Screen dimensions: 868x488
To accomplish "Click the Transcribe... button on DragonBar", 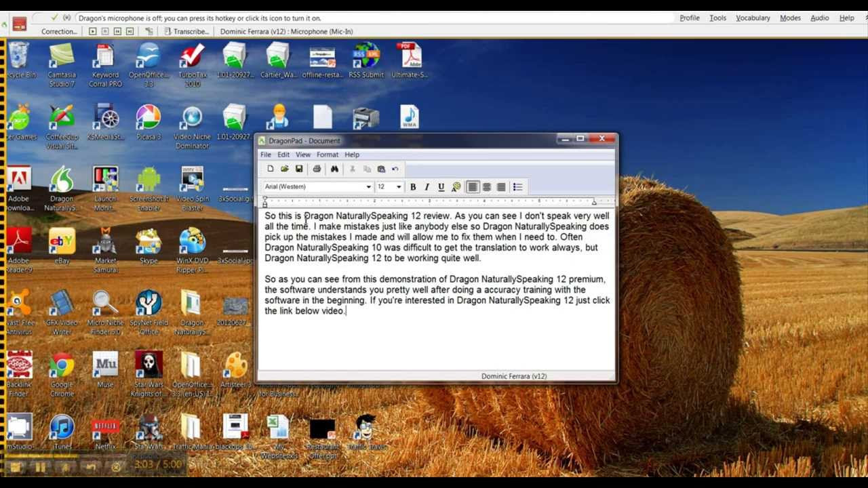I will 187,31.
